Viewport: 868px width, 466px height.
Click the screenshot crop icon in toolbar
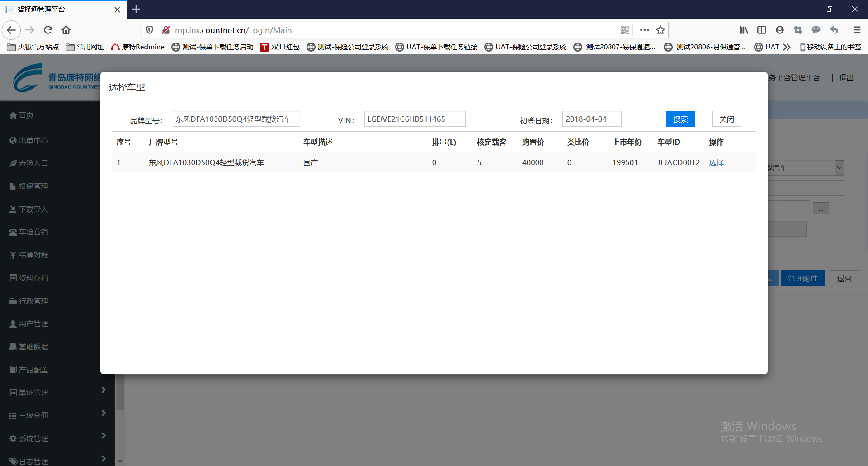click(798, 30)
